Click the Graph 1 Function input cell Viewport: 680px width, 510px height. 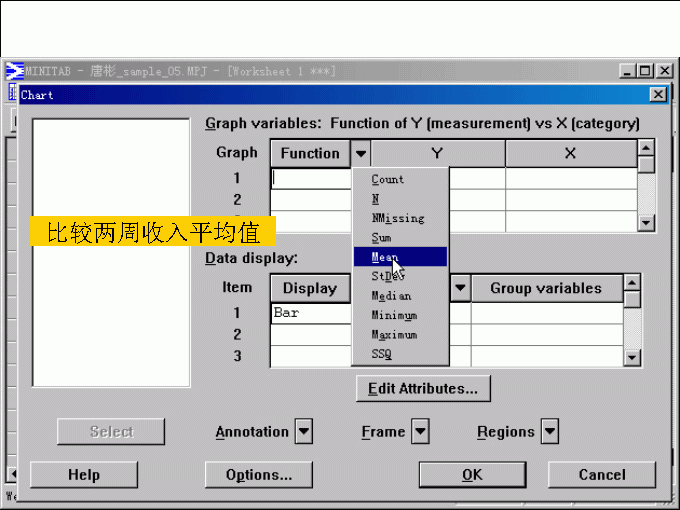click(311, 179)
